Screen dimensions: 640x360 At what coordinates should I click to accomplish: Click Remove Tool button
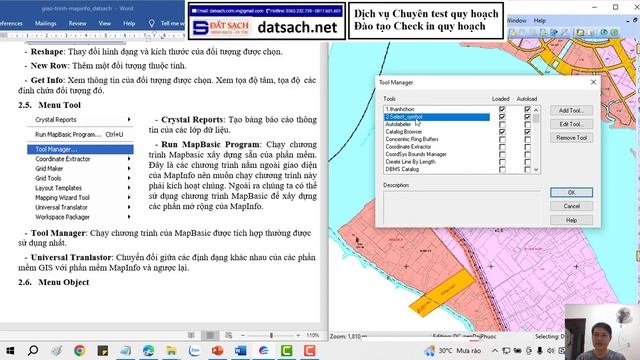coord(571,138)
